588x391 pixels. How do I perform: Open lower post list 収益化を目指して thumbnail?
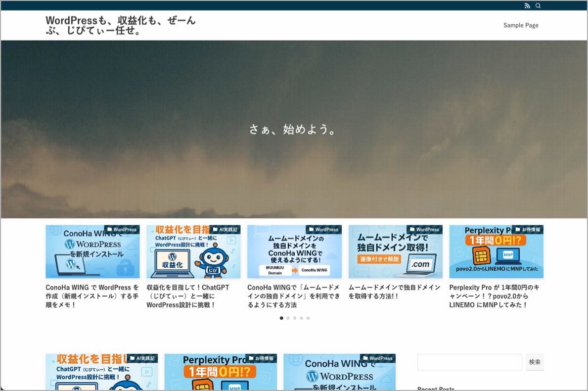pos(101,372)
